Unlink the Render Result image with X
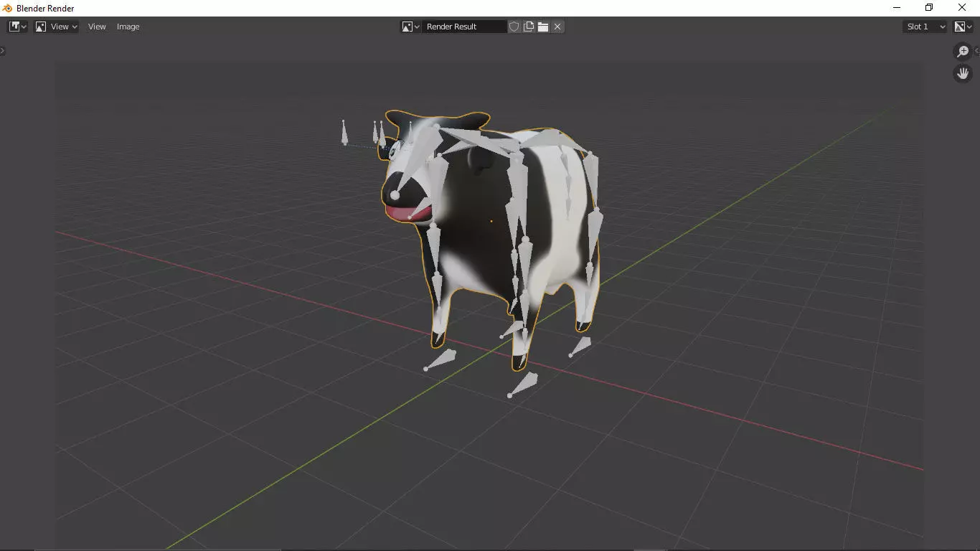Image resolution: width=980 pixels, height=551 pixels. pos(557,27)
